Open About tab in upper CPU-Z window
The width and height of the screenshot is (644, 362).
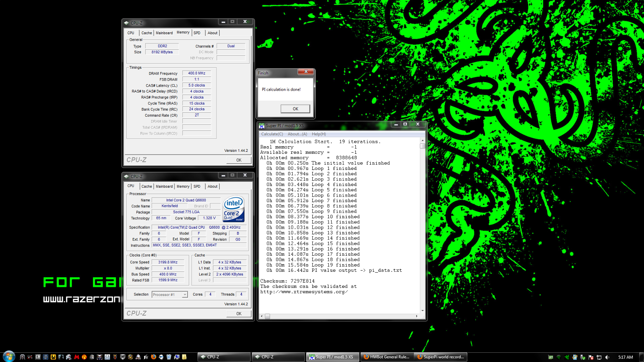[x=213, y=33]
